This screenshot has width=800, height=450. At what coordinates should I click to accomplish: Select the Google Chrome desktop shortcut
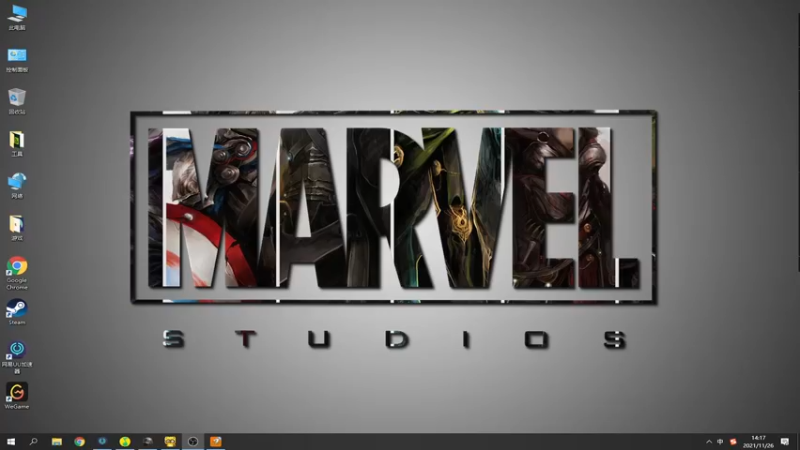(x=17, y=273)
